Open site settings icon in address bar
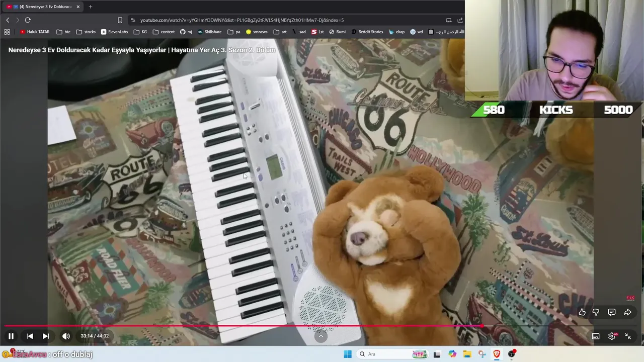Screen dimensions: 644x362 click(x=133, y=20)
